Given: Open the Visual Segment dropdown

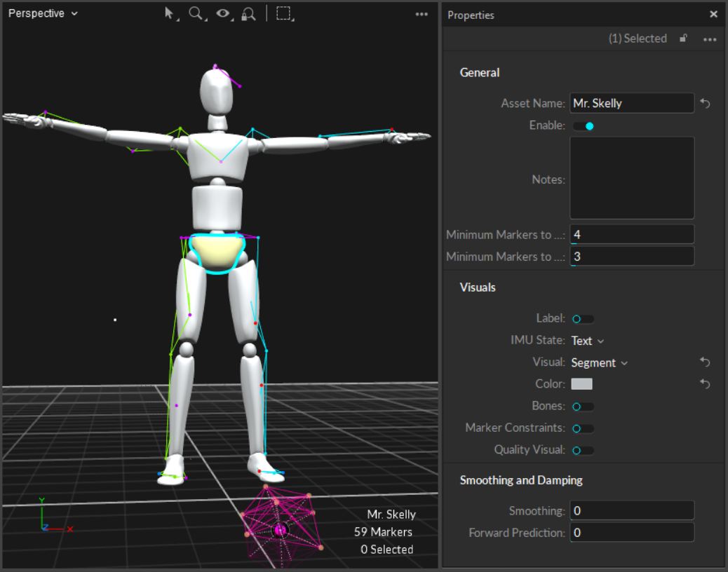Looking at the screenshot, I should (599, 362).
